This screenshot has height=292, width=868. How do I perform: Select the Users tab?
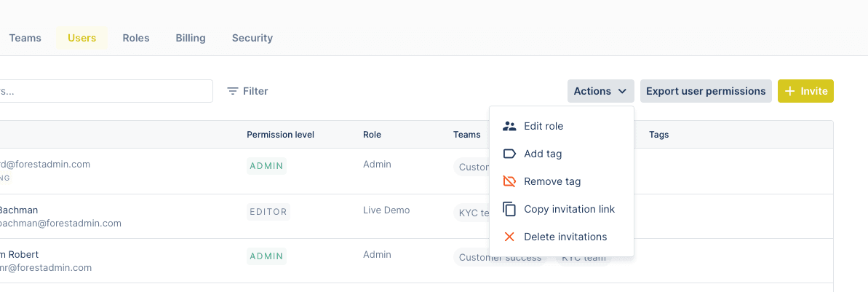pyautogui.click(x=82, y=39)
